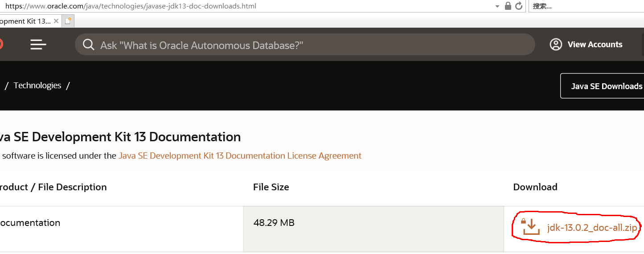This screenshot has height=254, width=644.
Task: Click the browser search box
Action: coord(586,6)
